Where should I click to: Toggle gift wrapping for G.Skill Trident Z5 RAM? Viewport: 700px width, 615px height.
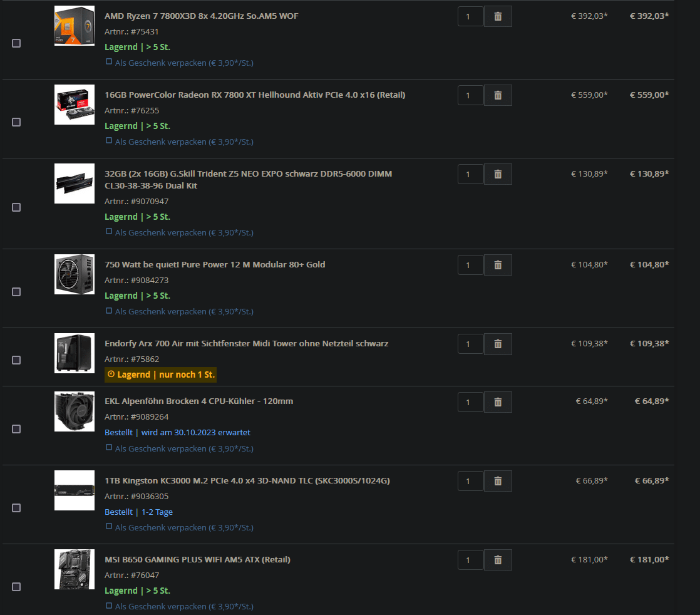point(109,232)
